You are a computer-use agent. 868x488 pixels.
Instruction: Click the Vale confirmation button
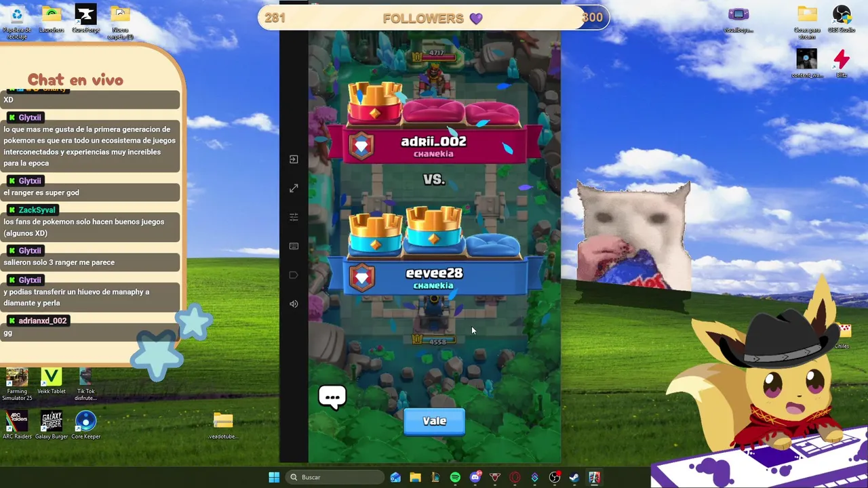coord(434,422)
